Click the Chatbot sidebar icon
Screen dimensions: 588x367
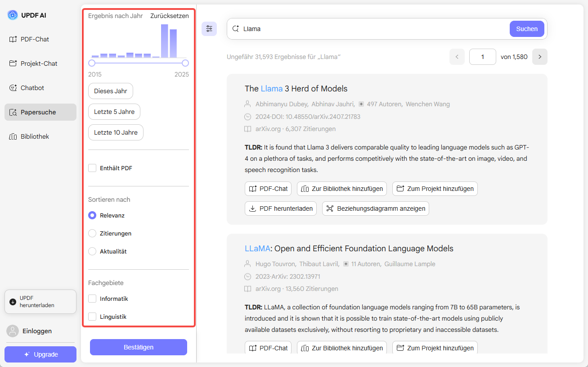coord(13,88)
